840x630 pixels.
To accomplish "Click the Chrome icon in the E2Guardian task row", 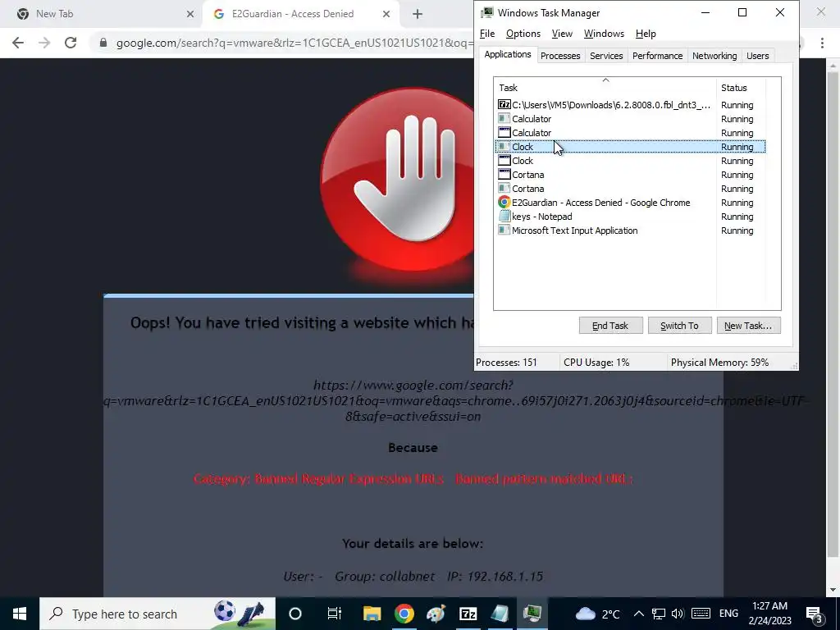I will pos(504,203).
